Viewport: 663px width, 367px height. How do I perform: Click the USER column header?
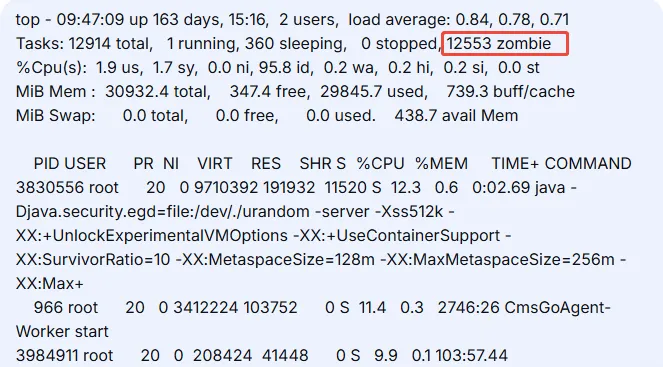click(x=85, y=164)
